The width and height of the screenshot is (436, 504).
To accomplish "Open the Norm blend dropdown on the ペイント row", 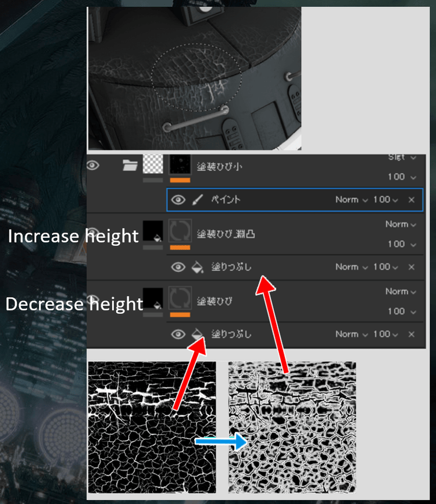I will (352, 199).
